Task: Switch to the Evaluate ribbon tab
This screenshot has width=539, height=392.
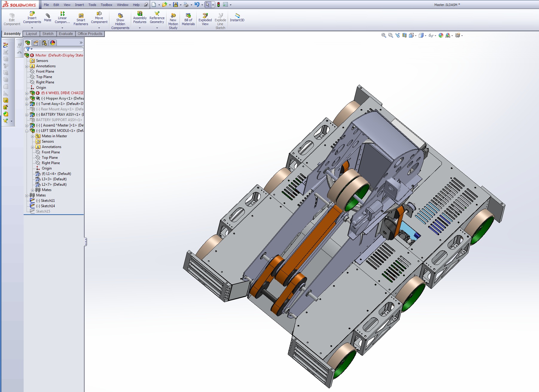Action: click(x=66, y=33)
